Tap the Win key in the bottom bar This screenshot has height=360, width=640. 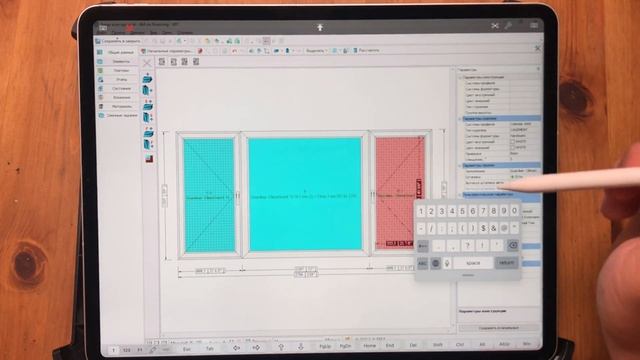pos(527,344)
